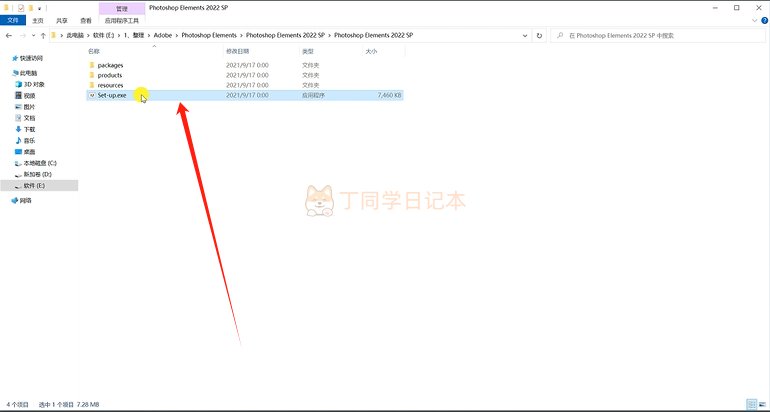The height and width of the screenshot is (412, 770).
Task: Switch to details view in the status bar
Action: (752, 404)
